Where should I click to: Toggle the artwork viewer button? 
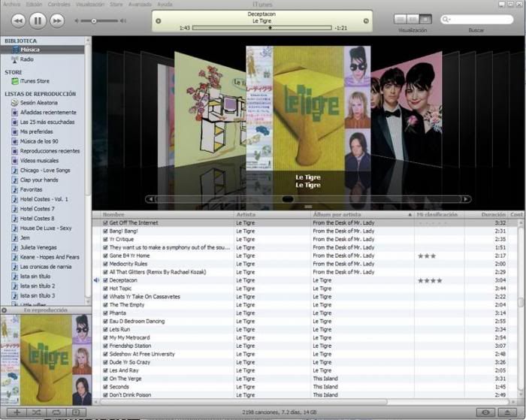point(76,412)
